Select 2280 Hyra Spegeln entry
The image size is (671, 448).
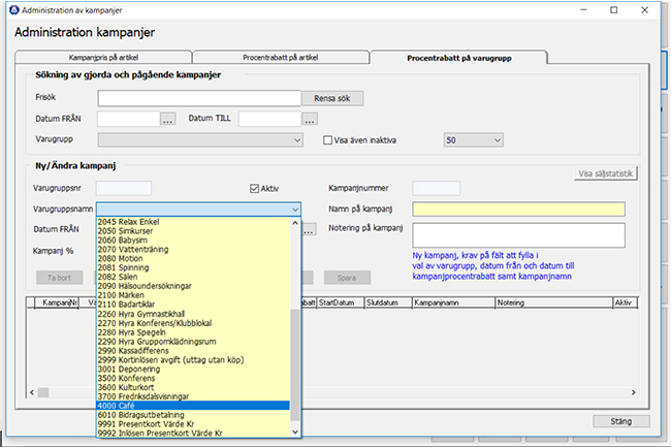[x=193, y=332]
